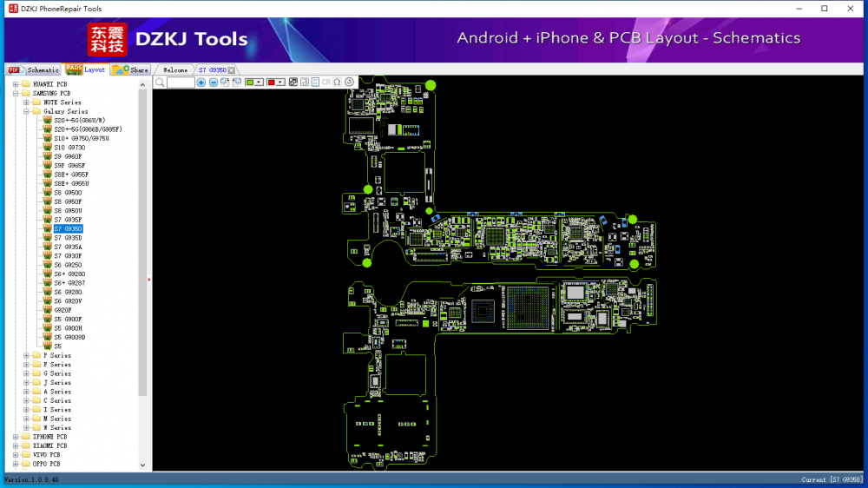The height and width of the screenshot is (488, 868).
Task: Click the S8E+ G955U board icon
Action: (x=48, y=184)
